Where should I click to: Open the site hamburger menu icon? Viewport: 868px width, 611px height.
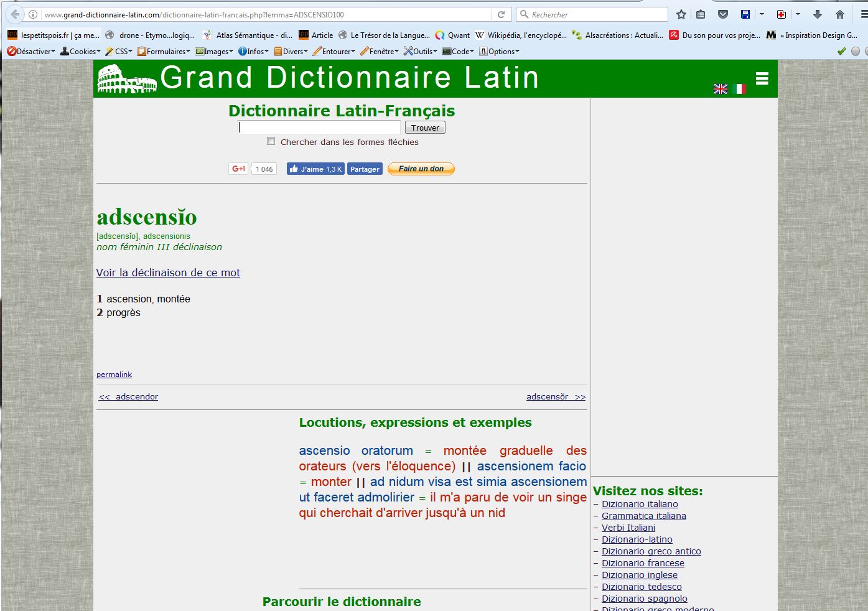762,78
